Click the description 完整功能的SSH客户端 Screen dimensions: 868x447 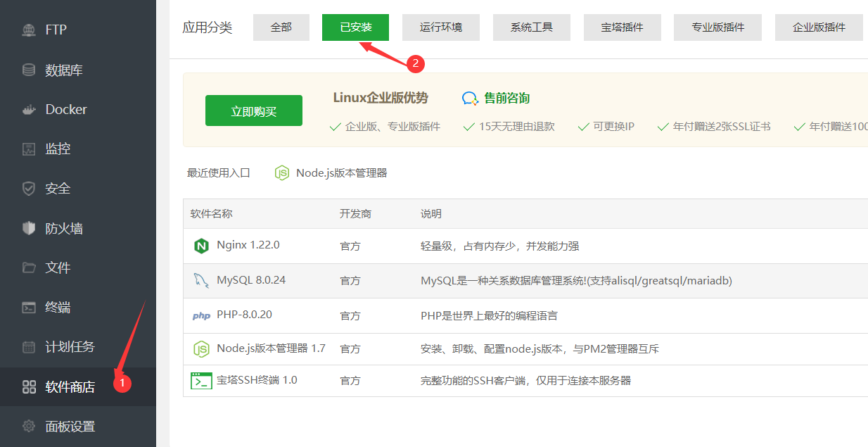pos(525,381)
